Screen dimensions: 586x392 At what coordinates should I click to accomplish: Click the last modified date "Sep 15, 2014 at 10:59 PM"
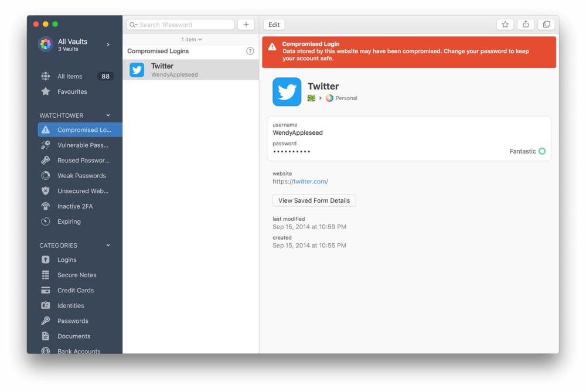[x=309, y=227]
